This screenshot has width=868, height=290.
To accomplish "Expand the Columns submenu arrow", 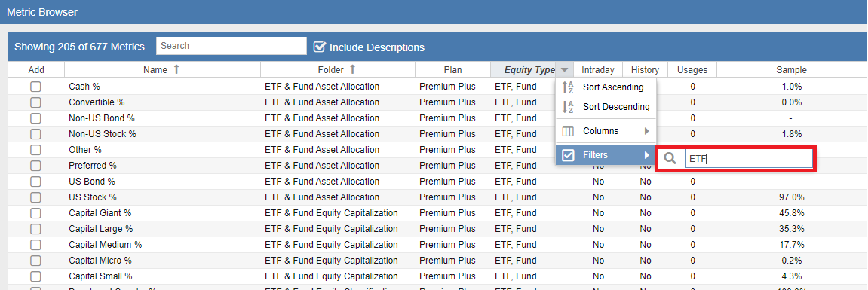I will click(646, 132).
